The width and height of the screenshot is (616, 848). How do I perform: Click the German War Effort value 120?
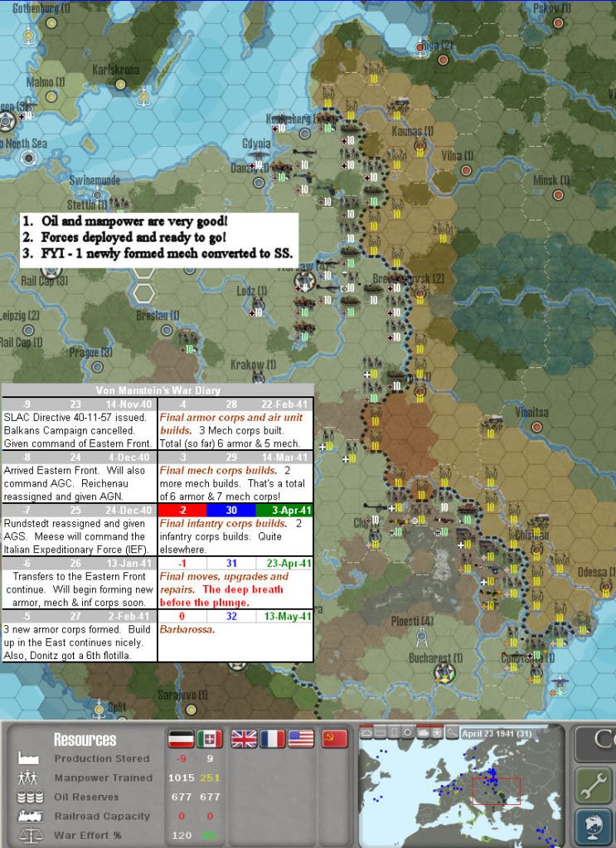182,836
